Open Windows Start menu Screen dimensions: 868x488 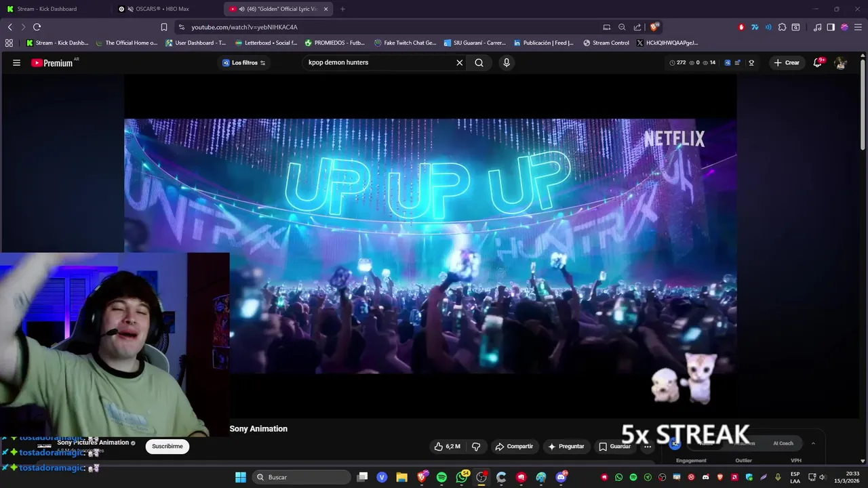[240, 477]
